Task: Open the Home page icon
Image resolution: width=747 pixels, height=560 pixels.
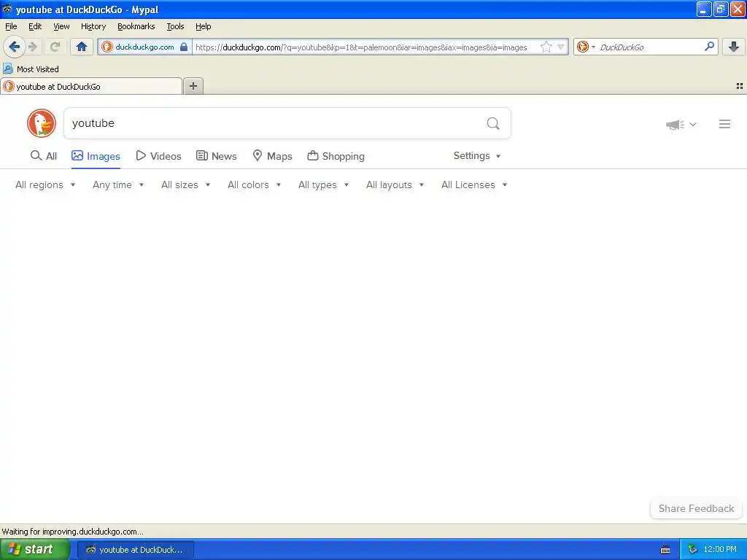Action: (x=82, y=47)
